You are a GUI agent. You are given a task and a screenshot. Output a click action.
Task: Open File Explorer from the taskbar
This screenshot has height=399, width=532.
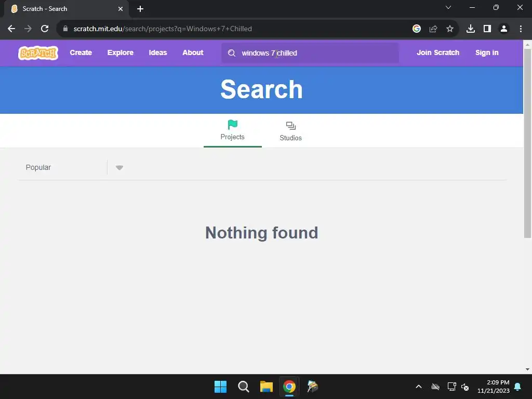267,387
